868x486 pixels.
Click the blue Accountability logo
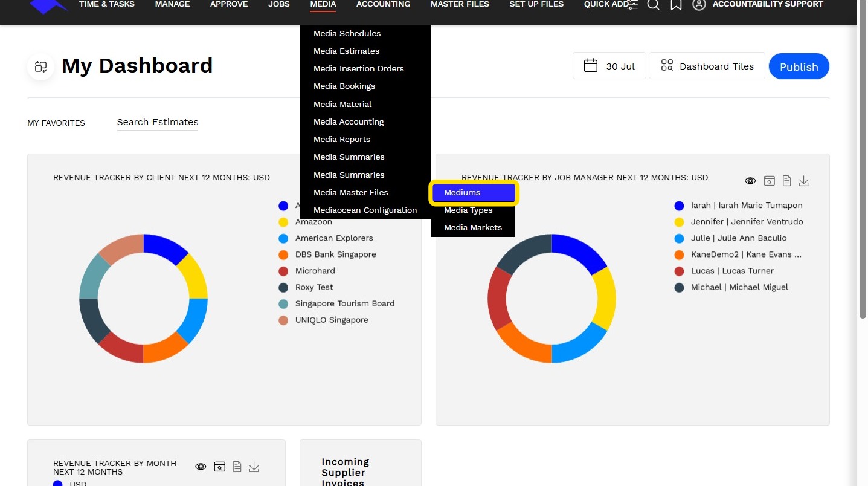tap(50, 6)
